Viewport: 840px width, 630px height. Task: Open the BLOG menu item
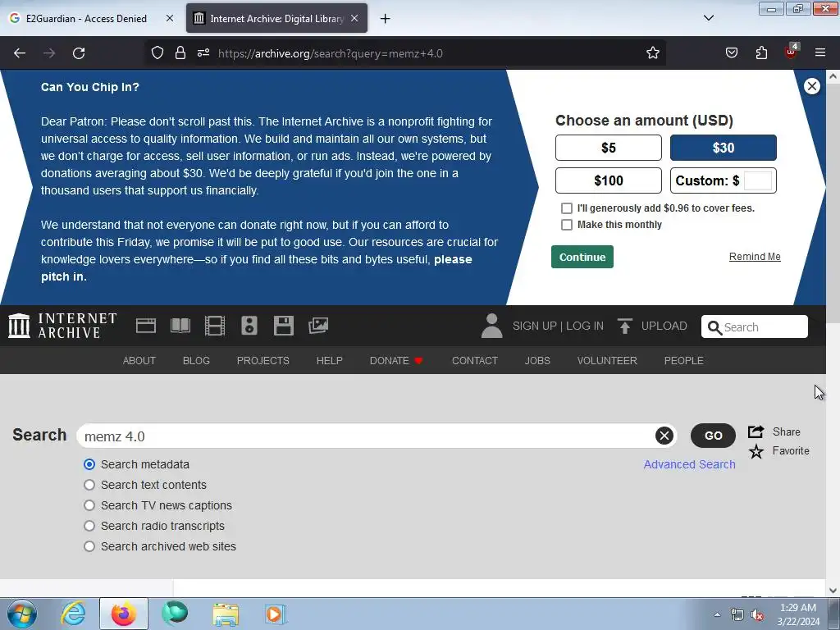(x=196, y=361)
